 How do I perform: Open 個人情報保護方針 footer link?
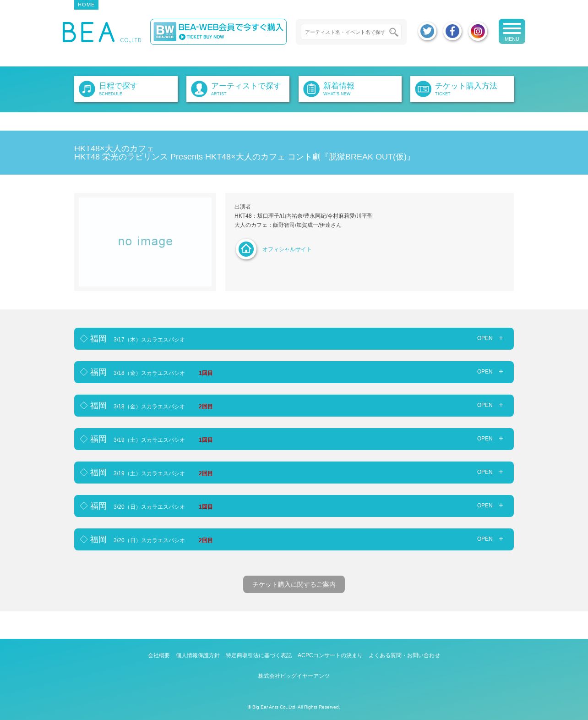(198, 655)
